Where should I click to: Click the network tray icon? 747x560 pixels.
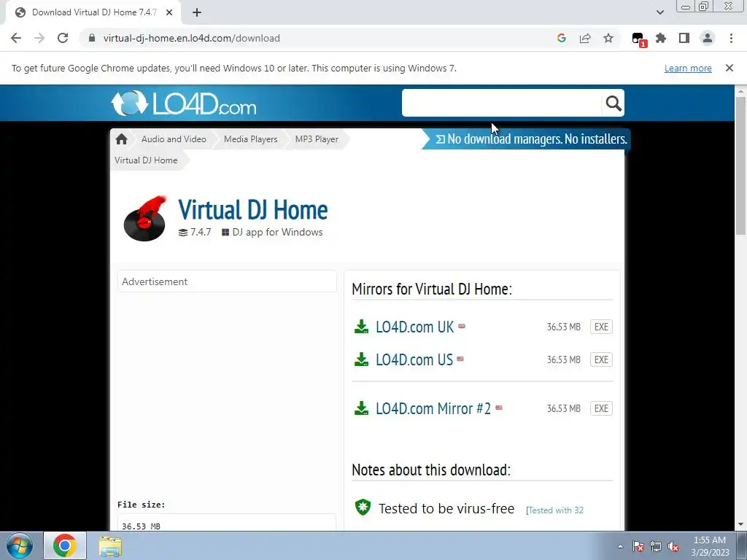pyautogui.click(x=656, y=546)
